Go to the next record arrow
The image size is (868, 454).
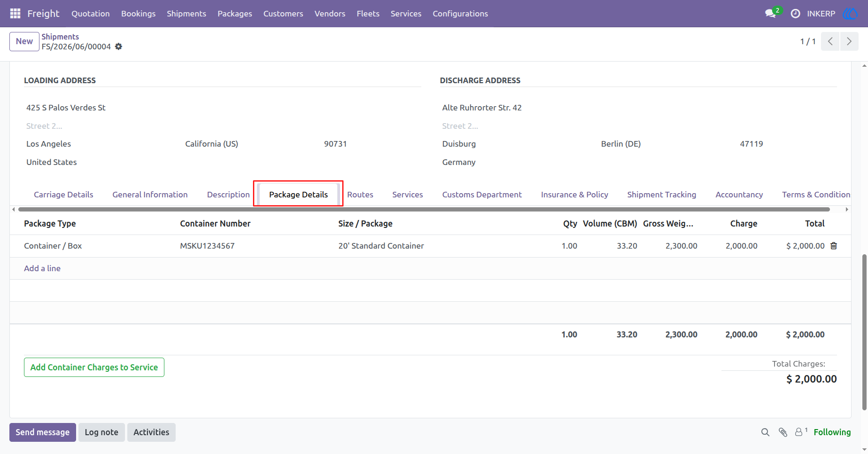click(849, 41)
